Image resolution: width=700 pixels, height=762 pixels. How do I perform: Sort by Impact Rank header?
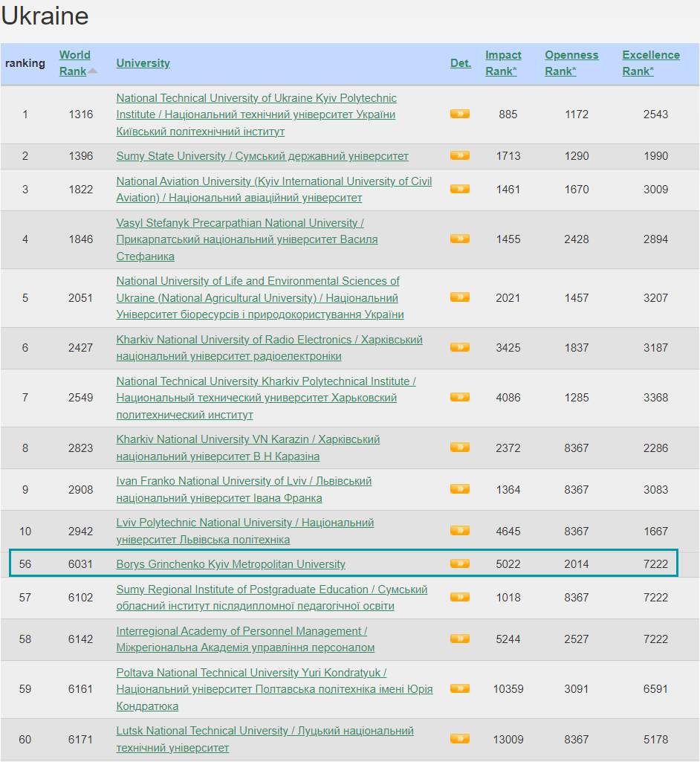pos(503,63)
